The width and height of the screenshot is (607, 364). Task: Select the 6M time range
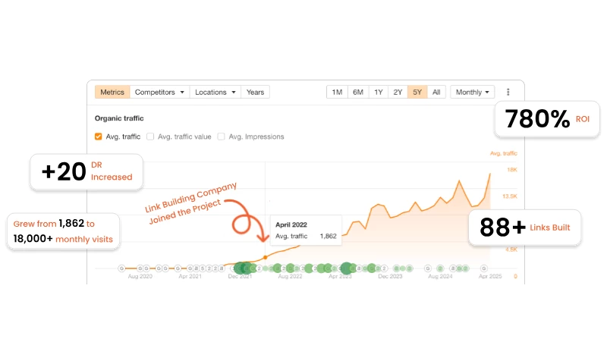coord(357,92)
